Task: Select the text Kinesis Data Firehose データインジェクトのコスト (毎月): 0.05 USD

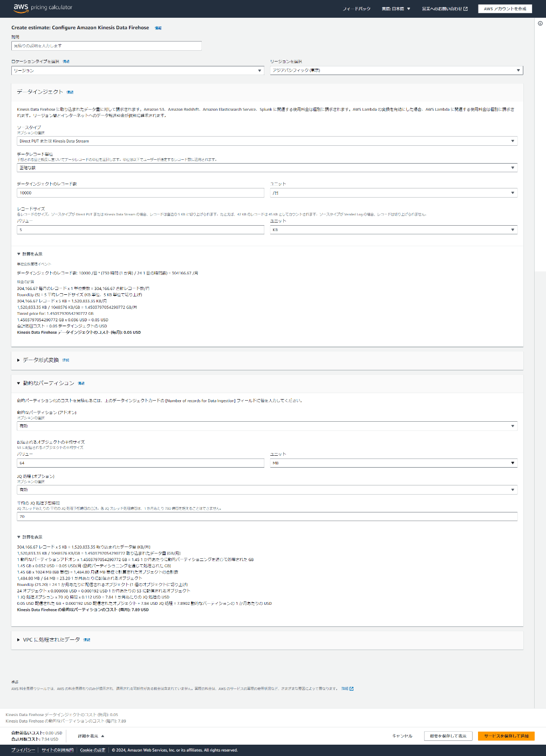Action: coord(79,333)
